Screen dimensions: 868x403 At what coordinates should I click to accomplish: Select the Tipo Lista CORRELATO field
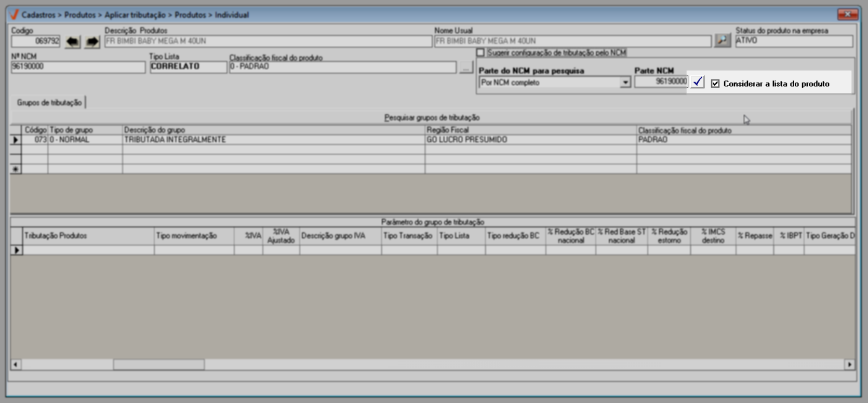(188, 67)
